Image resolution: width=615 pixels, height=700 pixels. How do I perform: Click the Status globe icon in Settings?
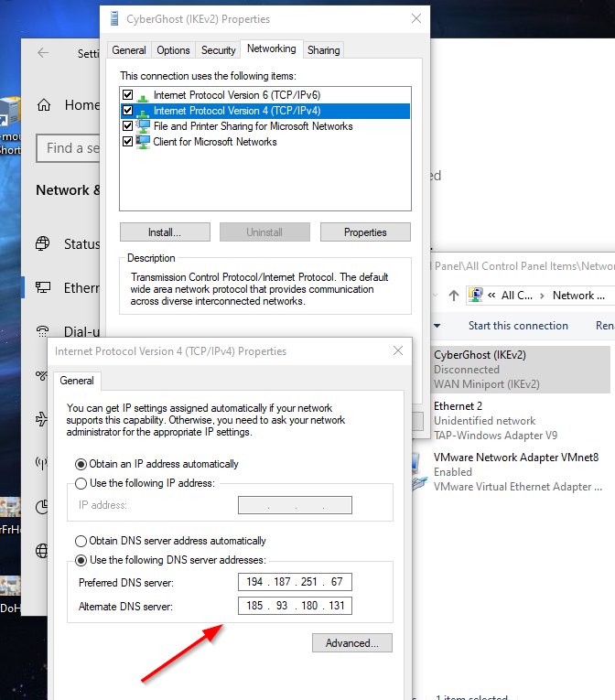pos(43,243)
